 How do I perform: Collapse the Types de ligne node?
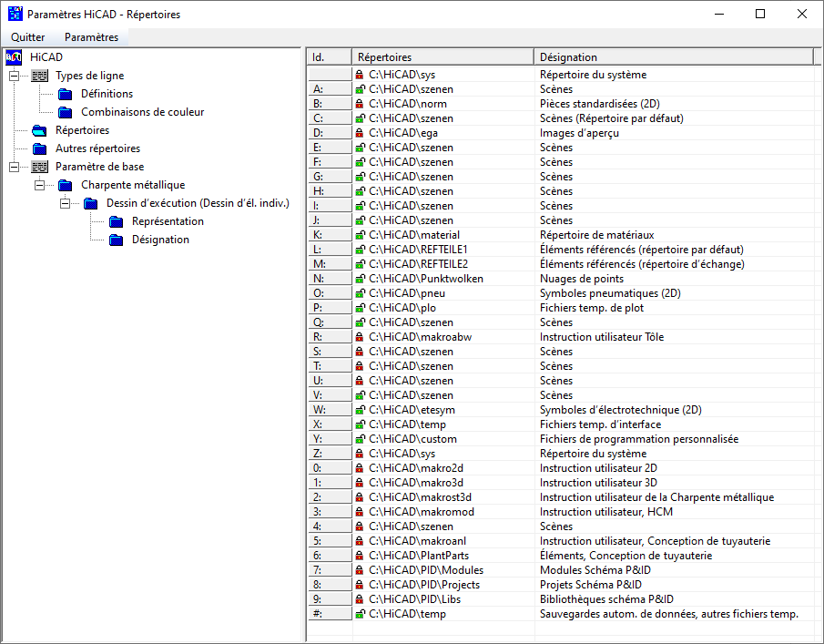tap(14, 76)
